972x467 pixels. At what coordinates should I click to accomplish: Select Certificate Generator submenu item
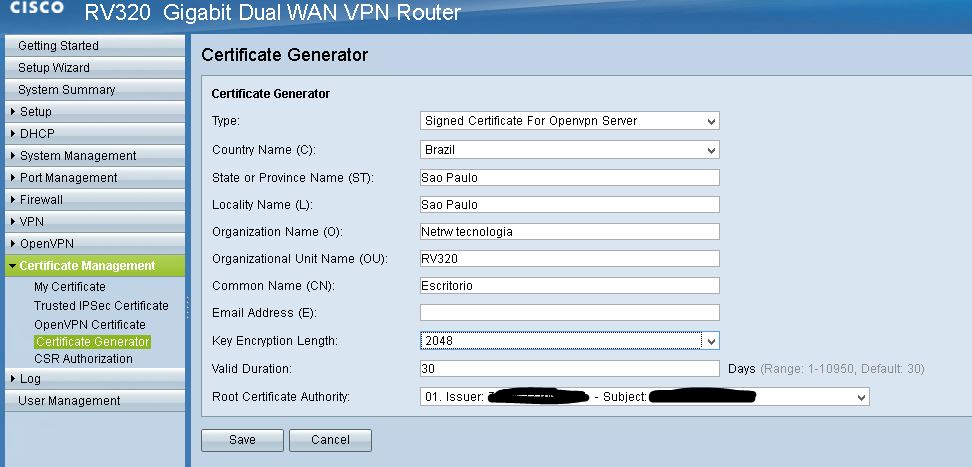pyautogui.click(x=92, y=342)
